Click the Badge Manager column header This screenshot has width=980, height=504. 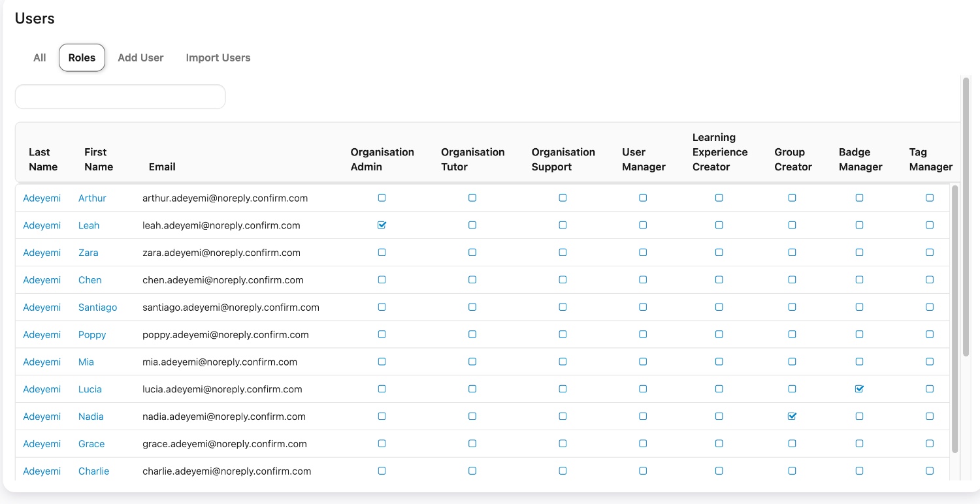(x=860, y=159)
